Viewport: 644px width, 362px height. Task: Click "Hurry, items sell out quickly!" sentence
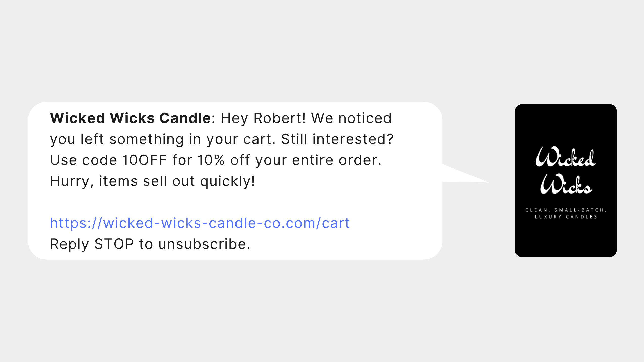tap(152, 181)
